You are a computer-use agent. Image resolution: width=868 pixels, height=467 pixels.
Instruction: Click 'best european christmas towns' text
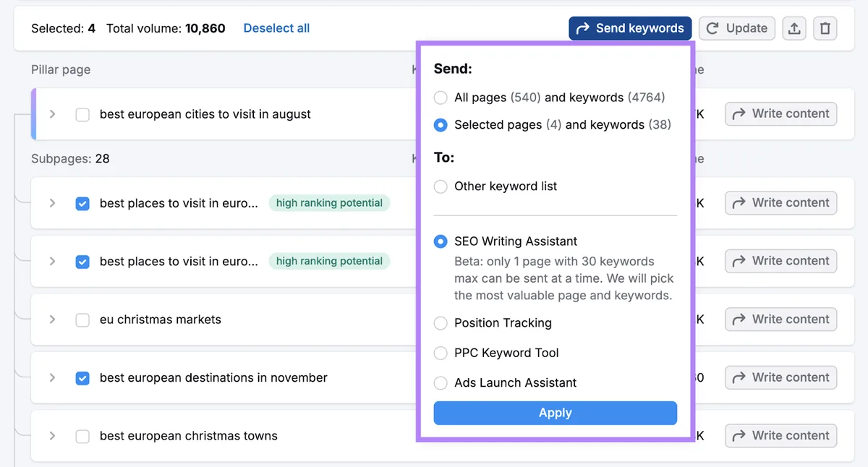[x=189, y=436]
